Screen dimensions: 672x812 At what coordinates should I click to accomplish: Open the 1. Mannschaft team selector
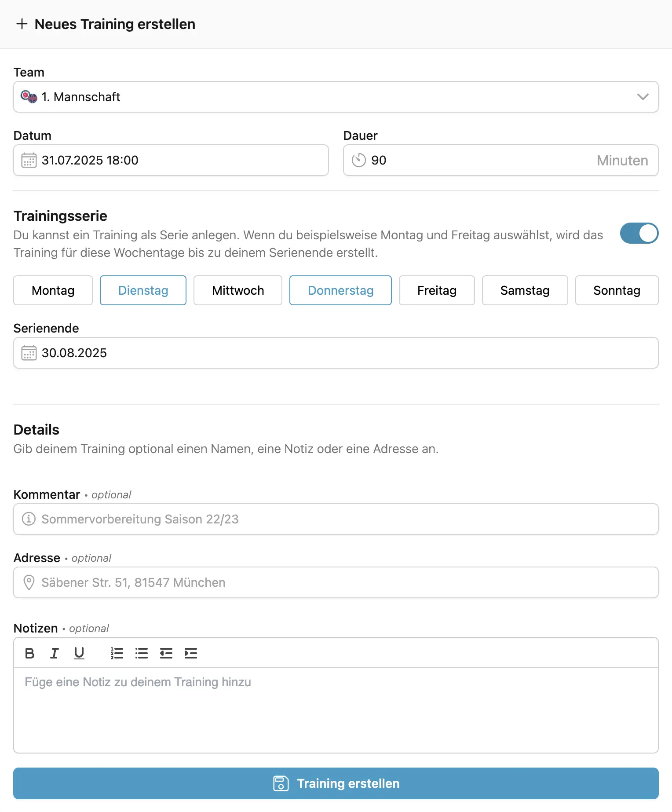point(336,97)
